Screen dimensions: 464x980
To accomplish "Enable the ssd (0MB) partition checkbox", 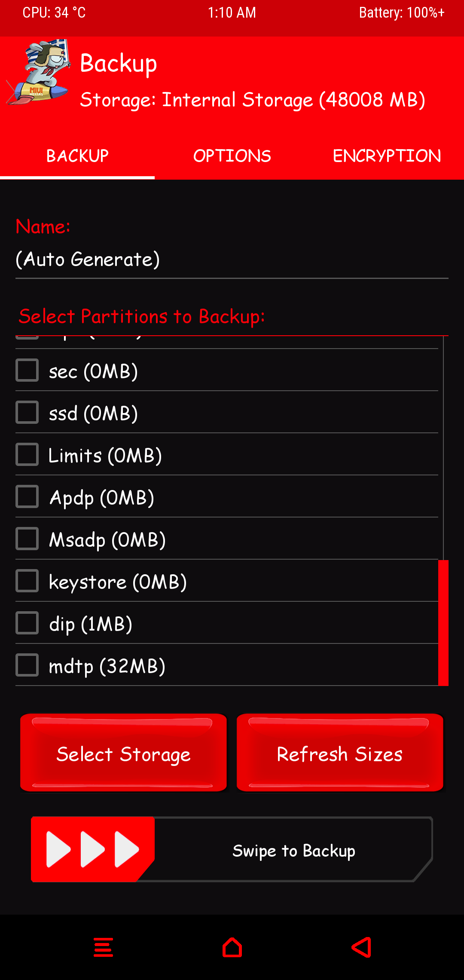I will pos(27,413).
